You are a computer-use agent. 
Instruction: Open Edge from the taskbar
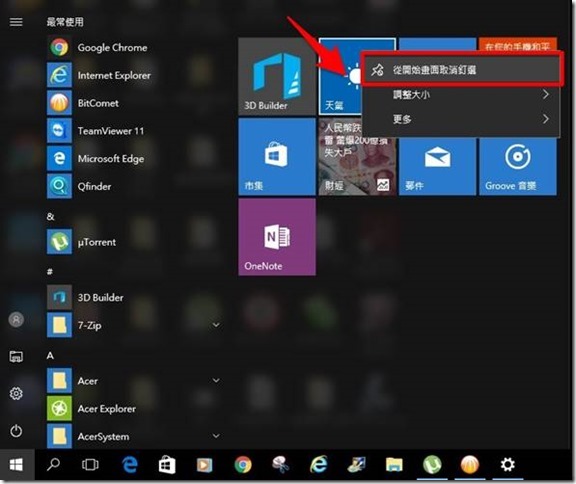click(x=129, y=465)
